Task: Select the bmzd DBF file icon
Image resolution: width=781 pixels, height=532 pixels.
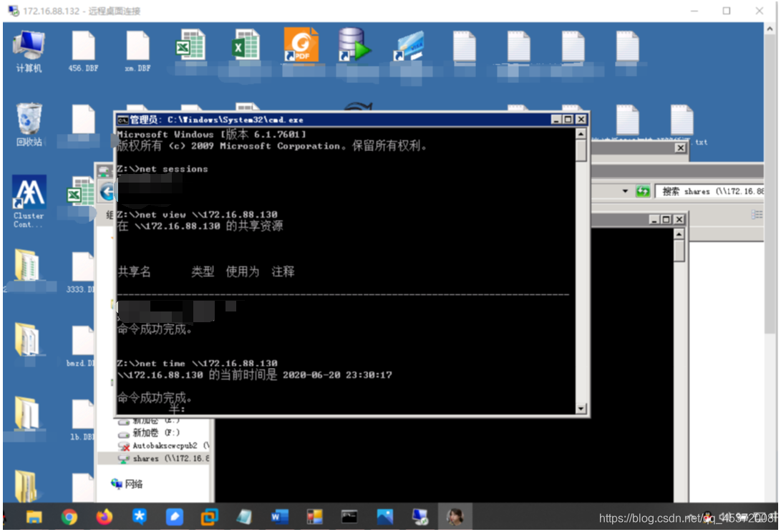Action: [81, 347]
